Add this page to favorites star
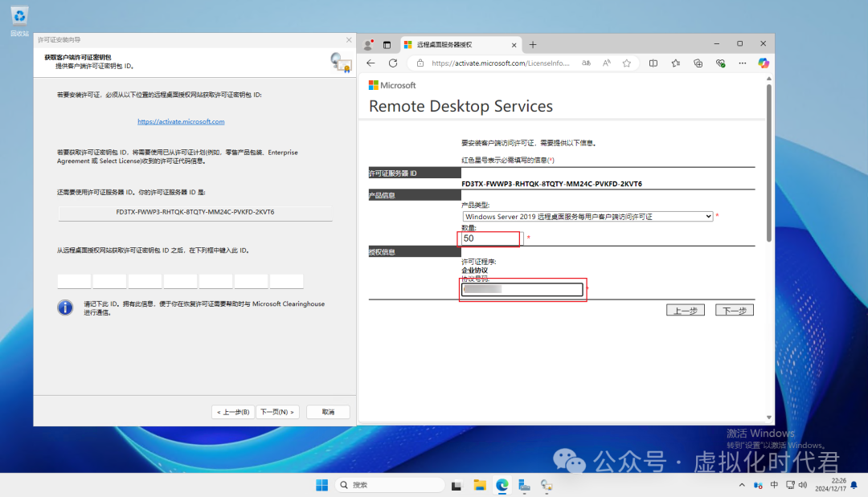The height and width of the screenshot is (497, 868). click(x=625, y=63)
